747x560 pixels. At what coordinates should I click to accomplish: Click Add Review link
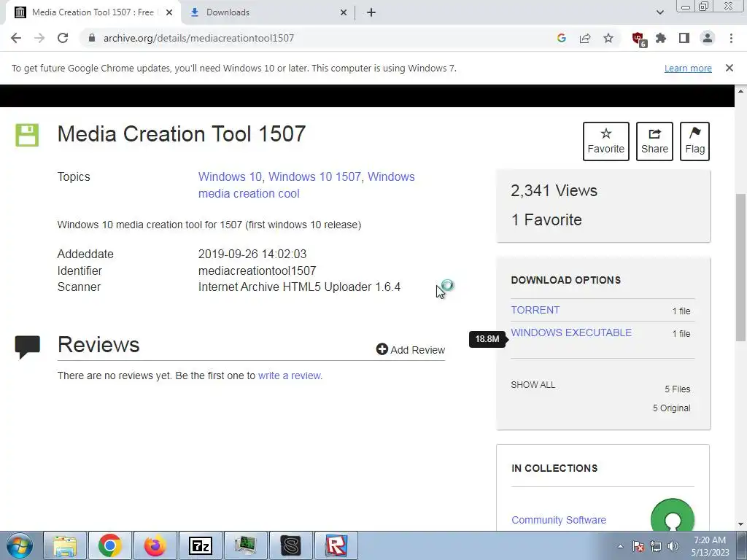click(x=410, y=349)
